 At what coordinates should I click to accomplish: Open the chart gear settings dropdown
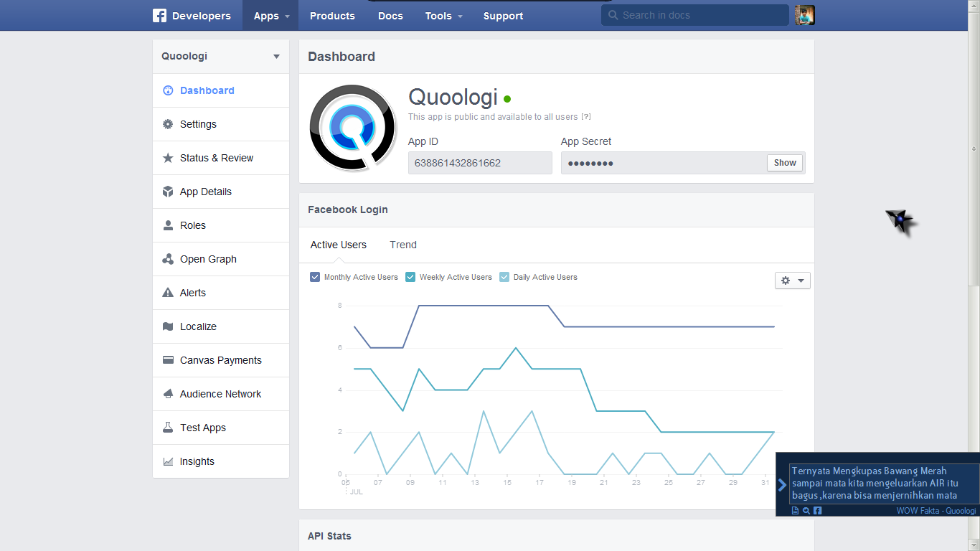pyautogui.click(x=793, y=281)
